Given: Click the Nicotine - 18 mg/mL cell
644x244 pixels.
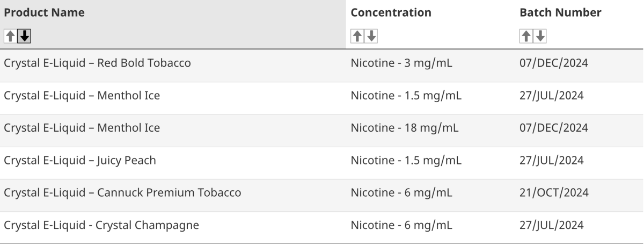Looking at the screenshot, I should tap(404, 128).
